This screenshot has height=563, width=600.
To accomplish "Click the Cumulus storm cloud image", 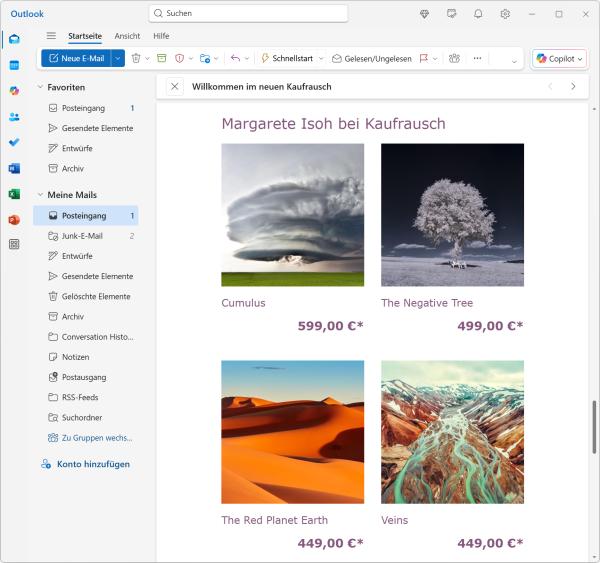I will [293, 215].
